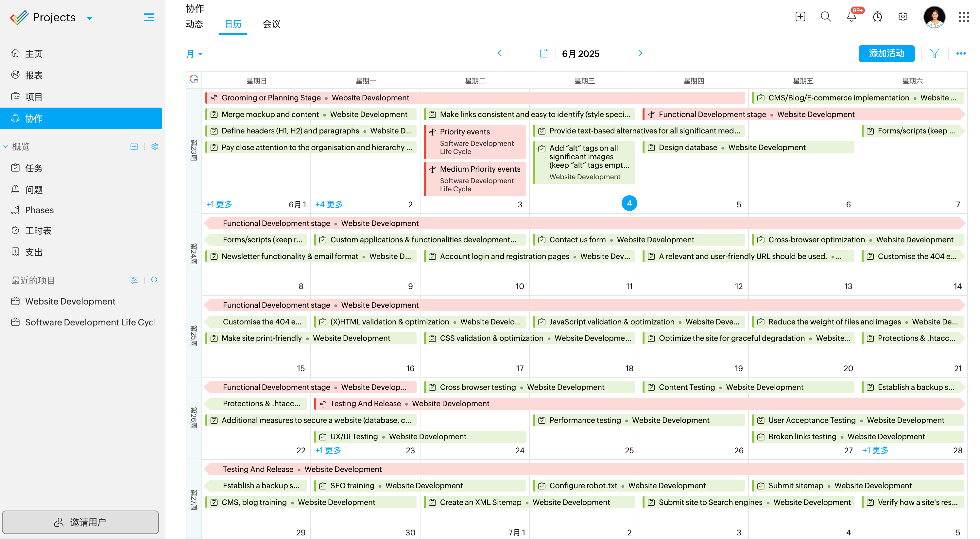Go to next month arrow
The image size is (980, 539).
640,53
